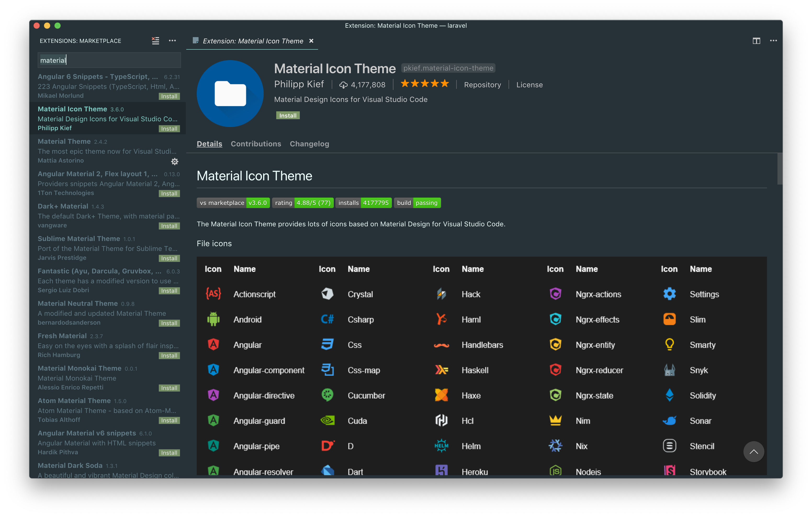
Task: Open the editor more actions ellipsis menu
Action: [x=773, y=41]
